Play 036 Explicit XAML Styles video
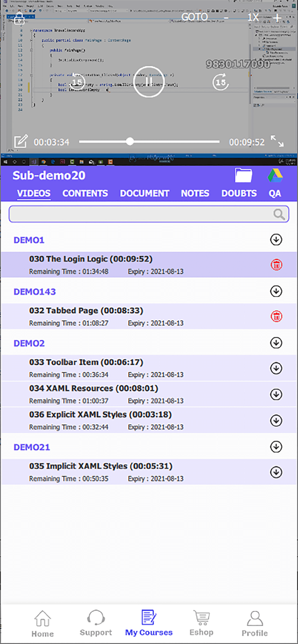The width and height of the screenshot is (298, 644). point(100,414)
